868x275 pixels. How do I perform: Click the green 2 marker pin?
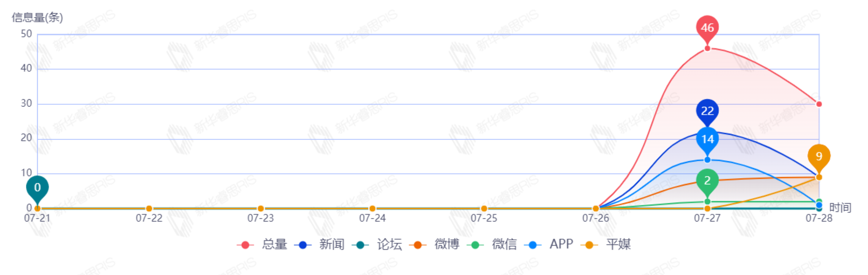[x=707, y=180]
